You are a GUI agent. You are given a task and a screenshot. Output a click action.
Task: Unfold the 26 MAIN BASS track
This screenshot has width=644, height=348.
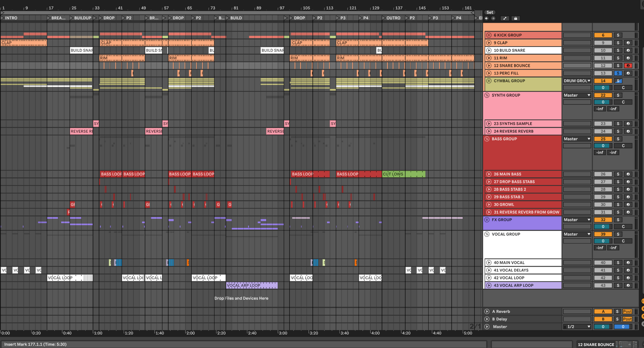click(489, 174)
